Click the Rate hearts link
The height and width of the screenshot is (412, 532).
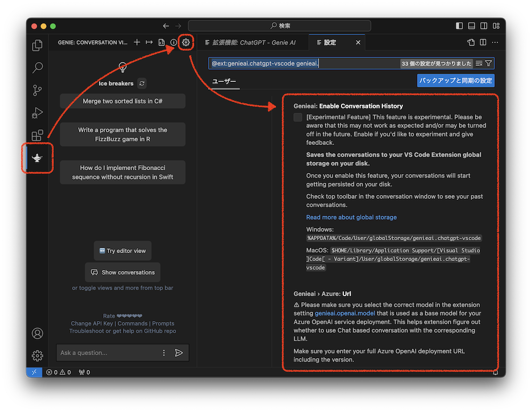tap(122, 316)
